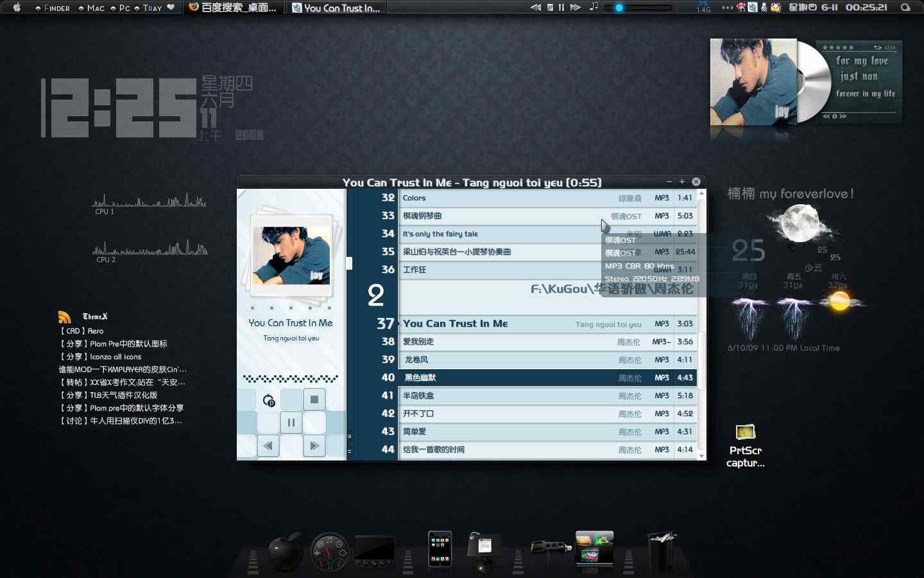Image resolution: width=924 pixels, height=578 pixels.
Task: Switch to the 百度搜索 browser taskbar tab
Action: click(233, 8)
